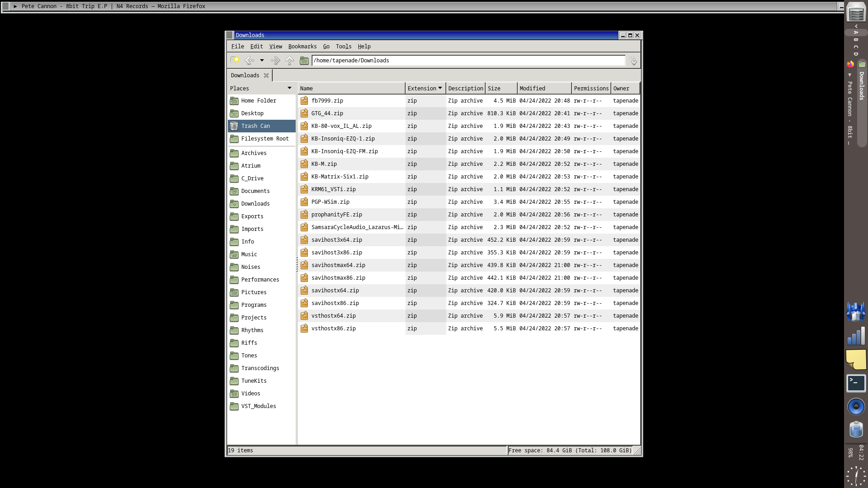Close the Downloads tab
Viewport: 868px width, 488px height.
click(266, 75)
